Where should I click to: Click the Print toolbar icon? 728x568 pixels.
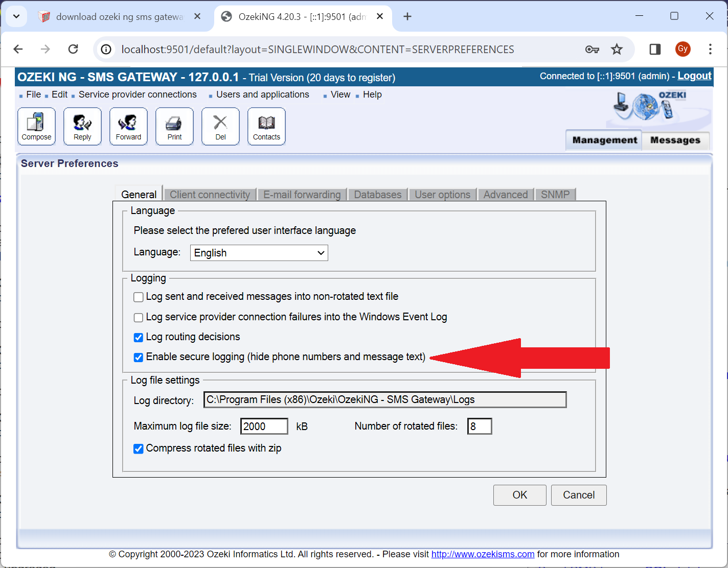tap(174, 126)
